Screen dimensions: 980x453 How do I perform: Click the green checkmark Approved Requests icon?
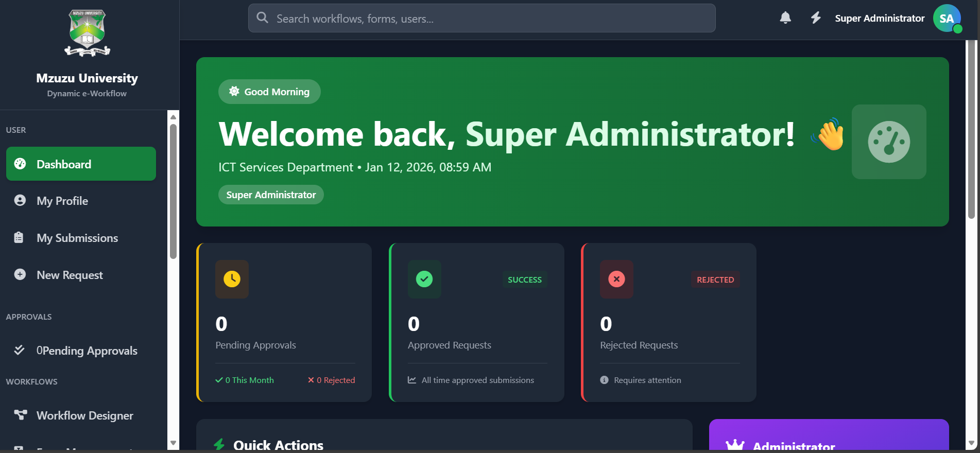tap(424, 279)
